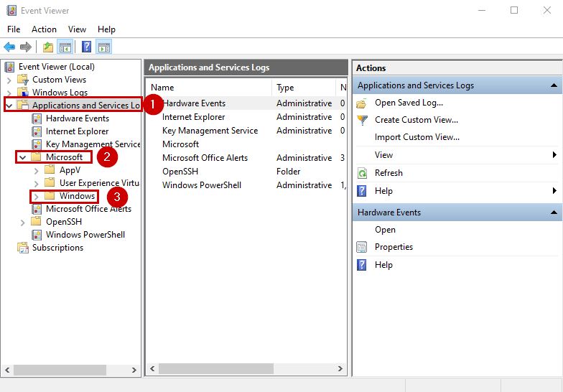Click Open Saved Log... action
563x392 pixels.
click(x=409, y=103)
